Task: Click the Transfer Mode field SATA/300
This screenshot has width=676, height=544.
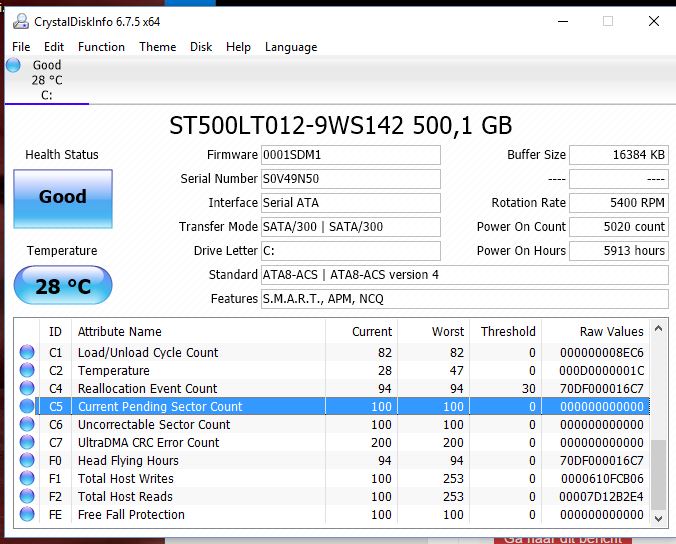Action: pos(351,227)
